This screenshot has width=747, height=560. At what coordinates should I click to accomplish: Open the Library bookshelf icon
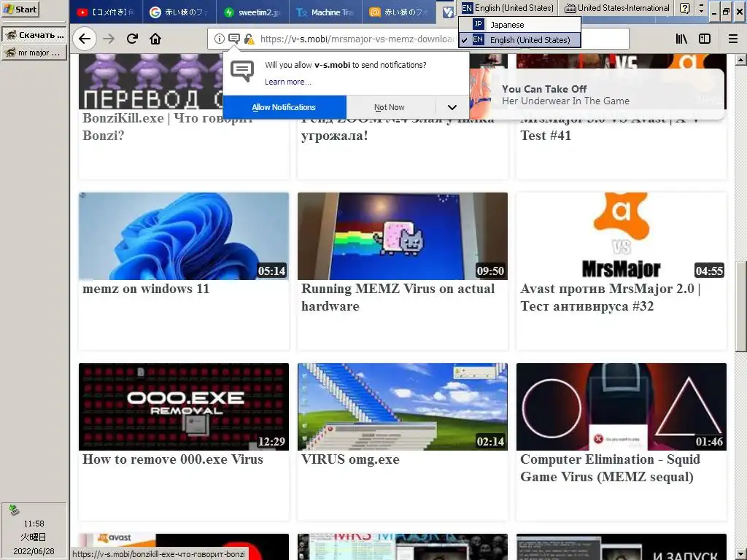coord(681,39)
